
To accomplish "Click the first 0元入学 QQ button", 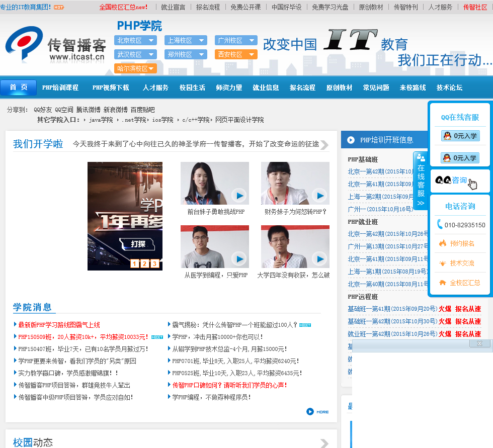I will (x=460, y=136).
